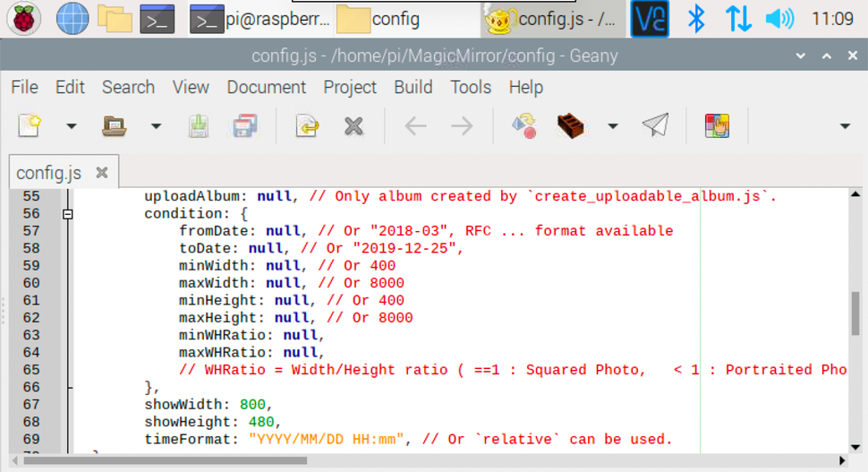Click the vertical scrollbar in the editor
The image size is (868, 472).
[855, 313]
